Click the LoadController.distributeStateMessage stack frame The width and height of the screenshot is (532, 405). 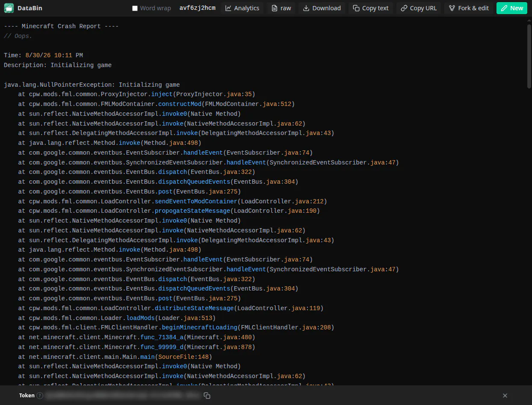pyautogui.click(x=171, y=308)
